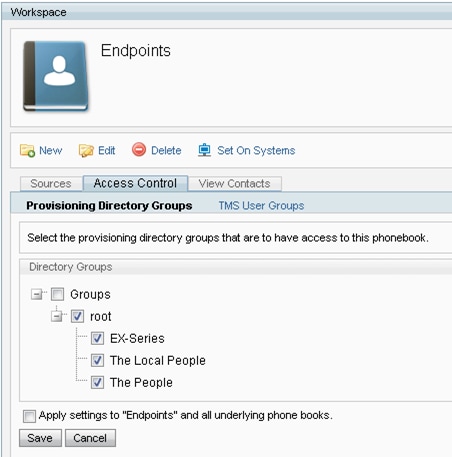Select the EX-Series tree label
The image size is (452, 457).
tap(137, 338)
